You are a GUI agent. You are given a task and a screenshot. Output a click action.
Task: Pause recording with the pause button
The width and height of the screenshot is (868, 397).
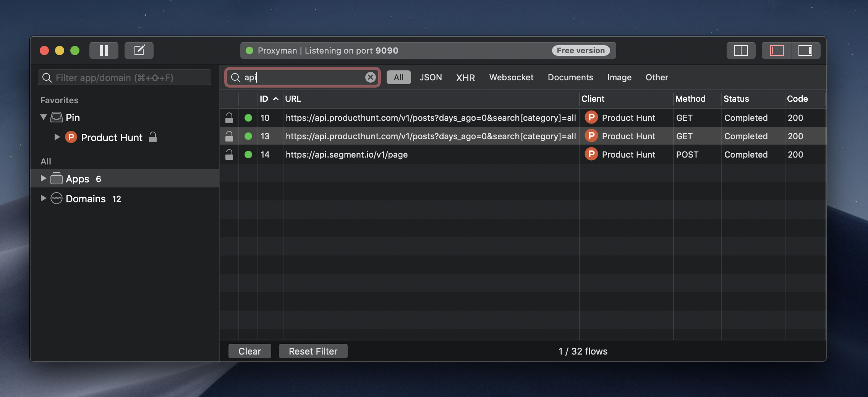(x=104, y=50)
